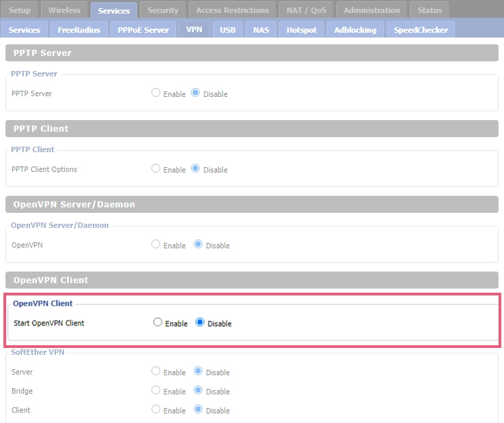Click the PPTP Server section header
This screenshot has width=504, height=423.
pos(252,53)
